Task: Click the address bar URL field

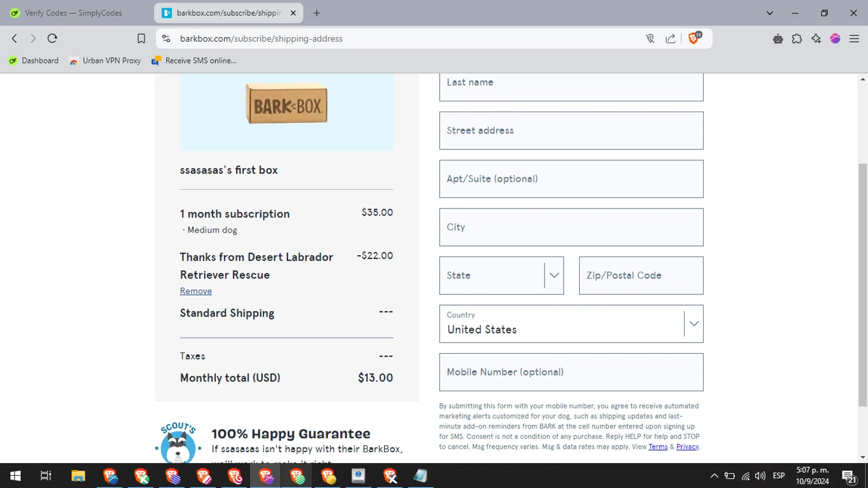Action: coord(405,38)
